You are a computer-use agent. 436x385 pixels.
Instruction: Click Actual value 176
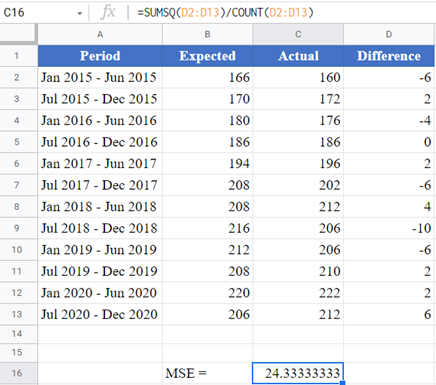(298, 120)
